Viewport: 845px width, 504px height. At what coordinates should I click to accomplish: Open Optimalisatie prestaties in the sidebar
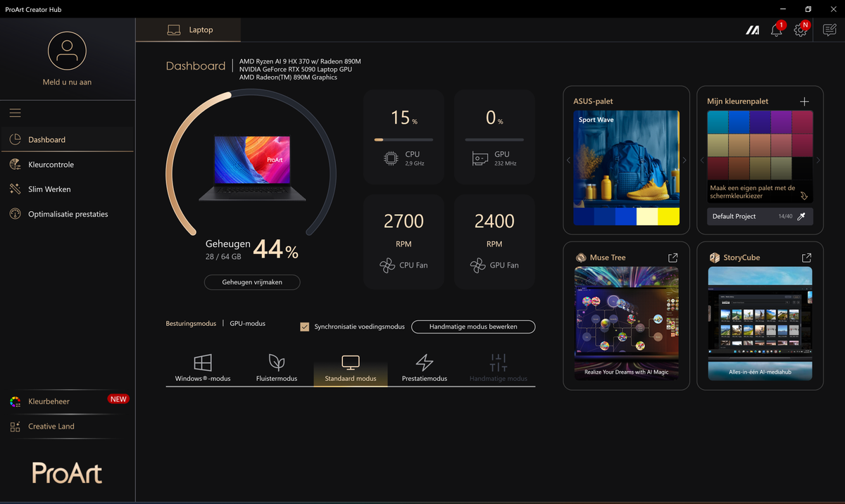pyautogui.click(x=67, y=213)
